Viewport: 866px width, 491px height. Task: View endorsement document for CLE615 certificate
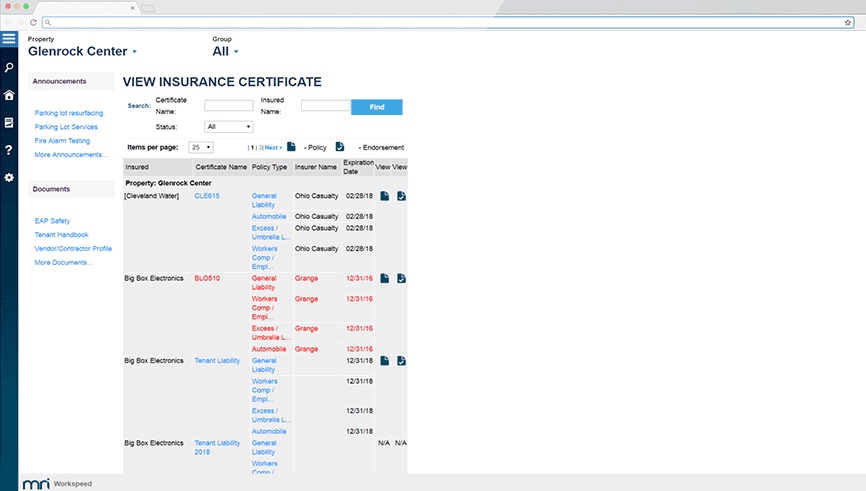(x=401, y=196)
